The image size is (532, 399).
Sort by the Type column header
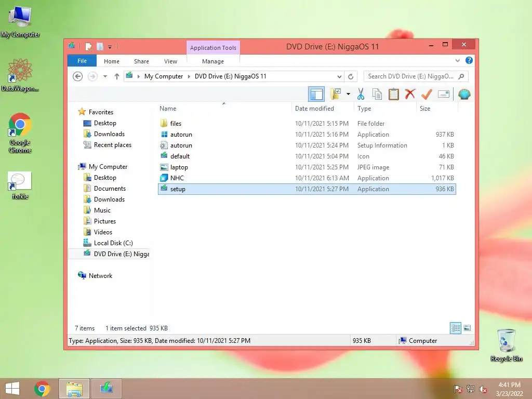[x=364, y=109]
